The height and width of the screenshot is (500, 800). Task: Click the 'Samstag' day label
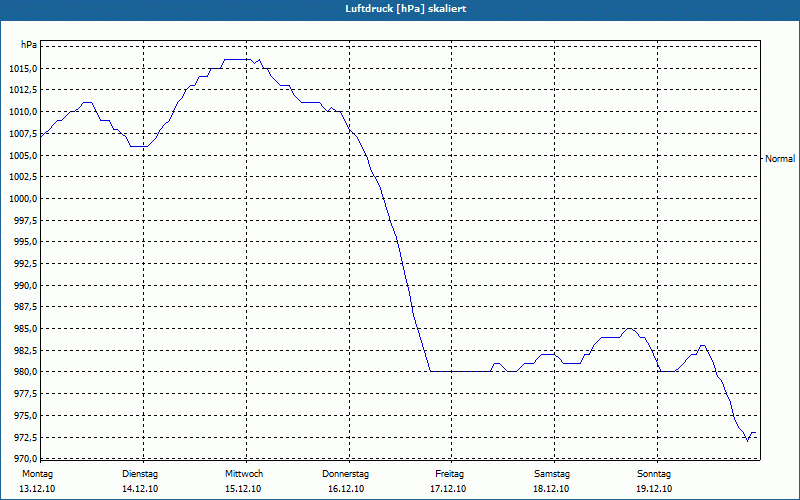[552, 474]
